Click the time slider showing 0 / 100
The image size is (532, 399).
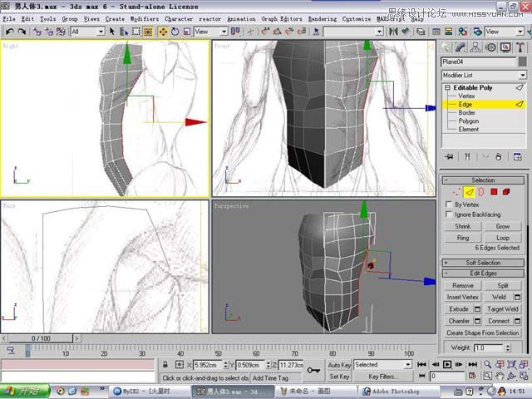click(x=41, y=338)
